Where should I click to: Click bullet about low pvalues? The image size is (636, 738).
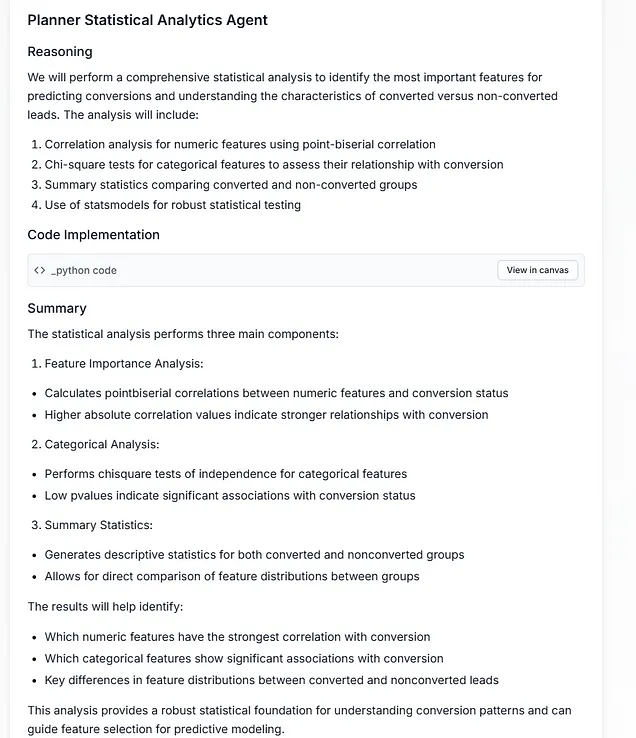[230, 495]
